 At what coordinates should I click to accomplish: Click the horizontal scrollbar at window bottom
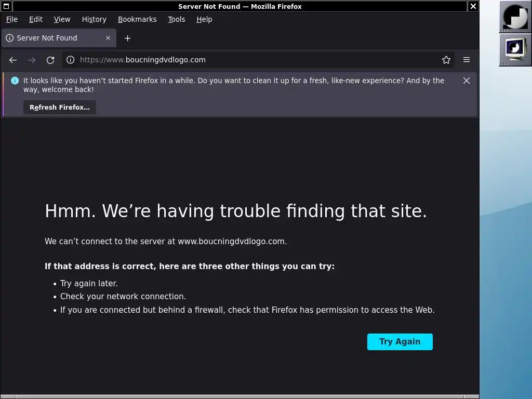coord(240,396)
